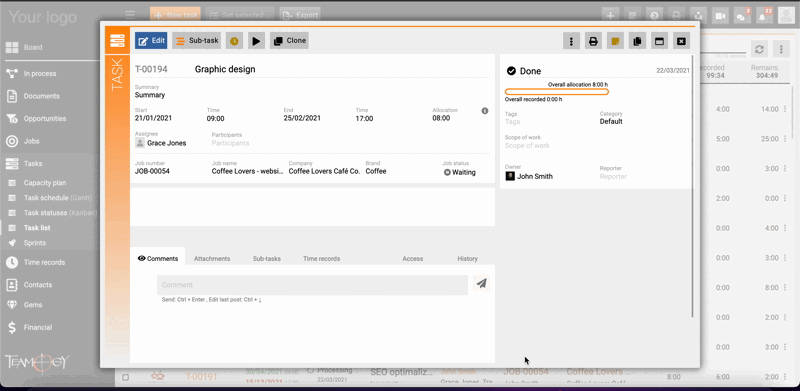Click the Graphic design task title
800x391 pixels.
[x=225, y=69]
